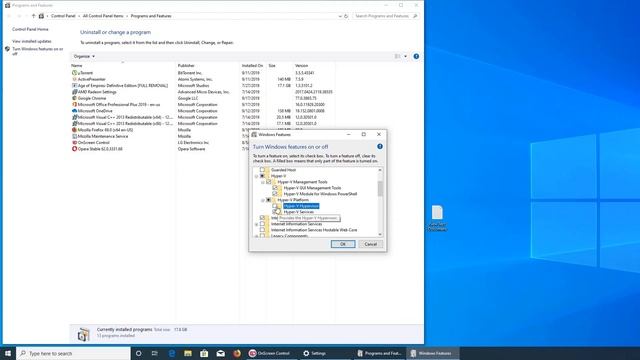This screenshot has height=360, width=640.
Task: Click Control Panel in the breadcrumb path
Action: pos(63,16)
